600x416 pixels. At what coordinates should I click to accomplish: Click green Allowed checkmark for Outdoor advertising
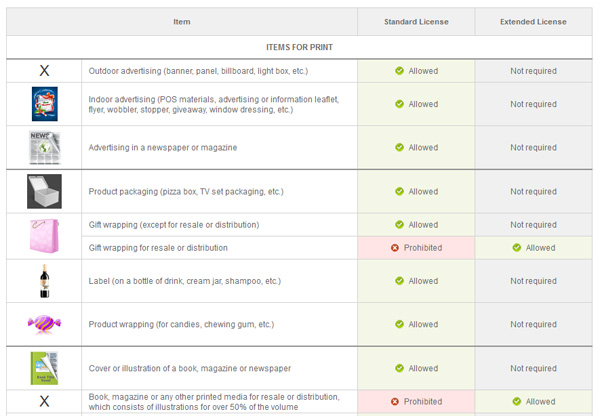[x=399, y=71]
